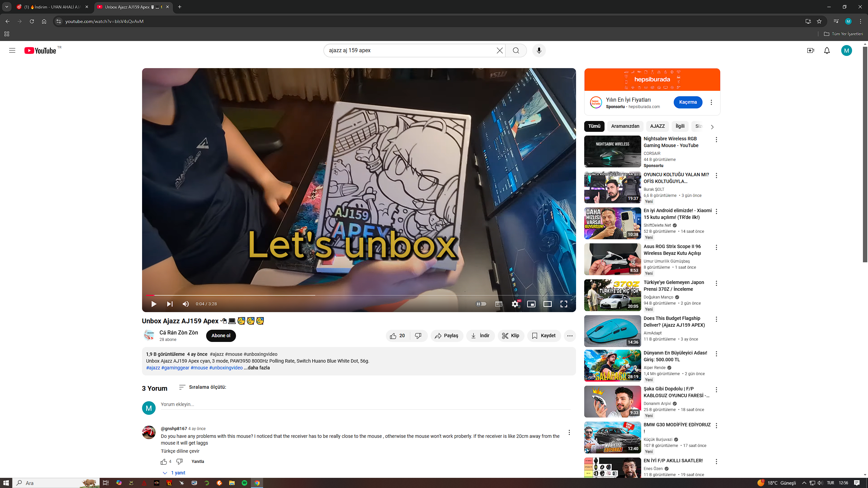Image resolution: width=868 pixels, height=488 pixels.
Task: Click the create video icon
Action: coord(810,50)
